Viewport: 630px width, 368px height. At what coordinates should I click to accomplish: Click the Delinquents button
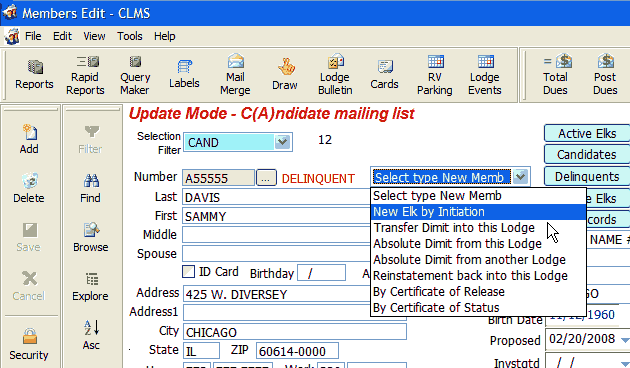pyautogui.click(x=587, y=177)
